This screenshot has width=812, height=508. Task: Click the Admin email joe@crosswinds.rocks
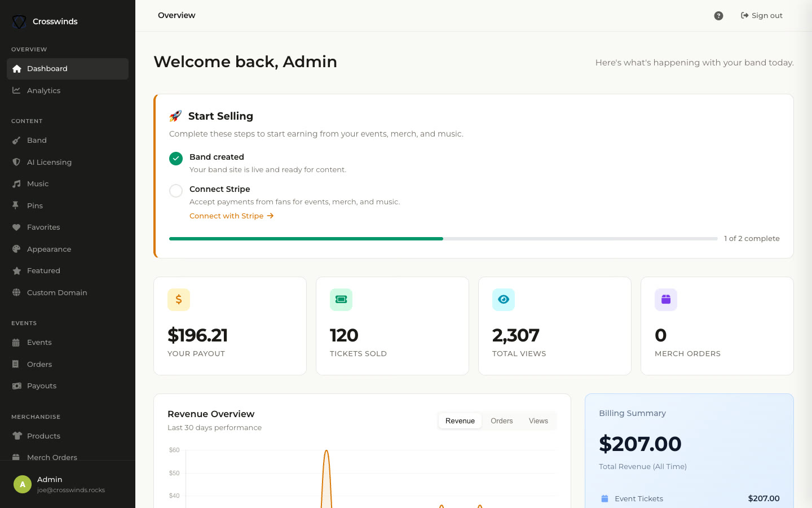pyautogui.click(x=71, y=490)
